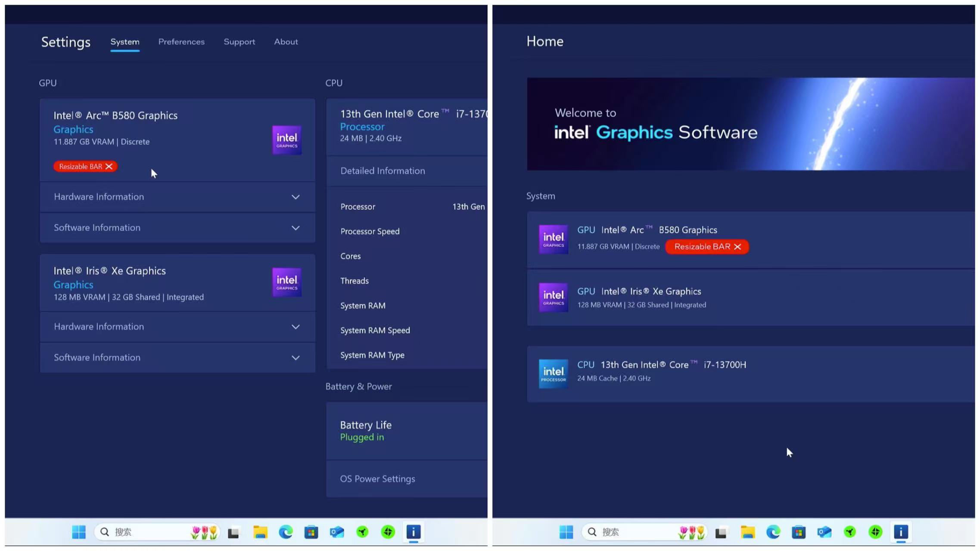Click the blue Graphics label under Arc B580

pyautogui.click(x=73, y=129)
